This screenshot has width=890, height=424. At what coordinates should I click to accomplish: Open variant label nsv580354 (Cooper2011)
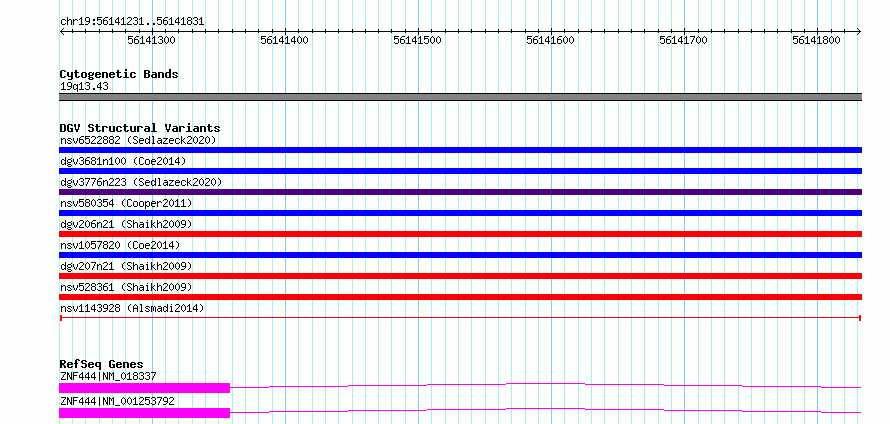coord(126,203)
